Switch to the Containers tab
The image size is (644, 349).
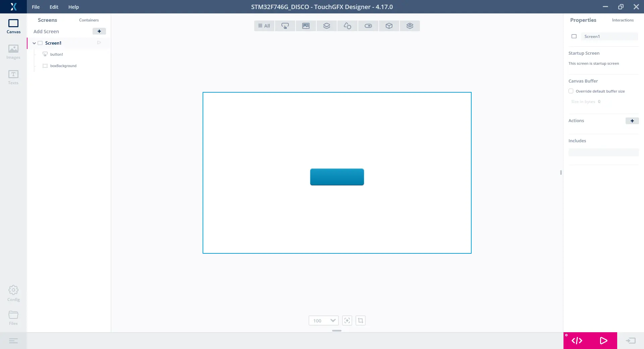click(89, 20)
